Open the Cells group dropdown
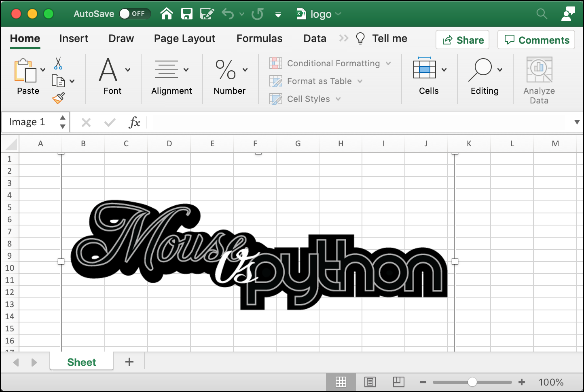Viewport: 584px width, 392px height. coord(444,70)
